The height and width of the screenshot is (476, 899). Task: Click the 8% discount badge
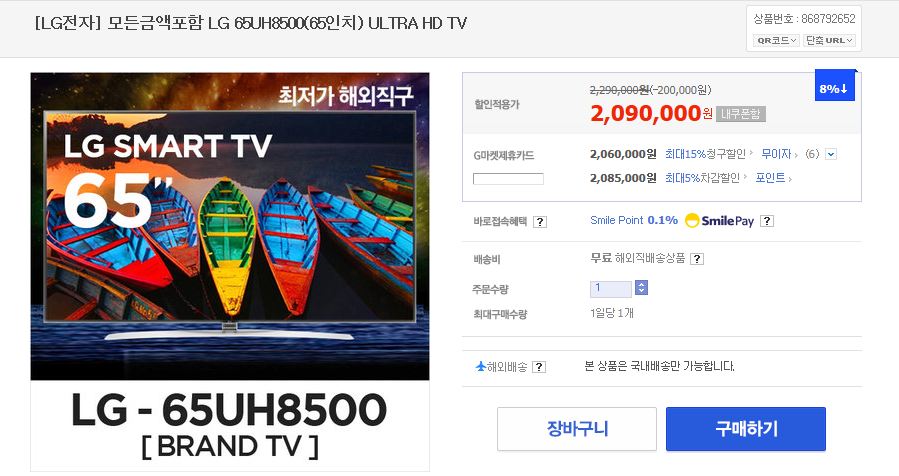(834, 88)
